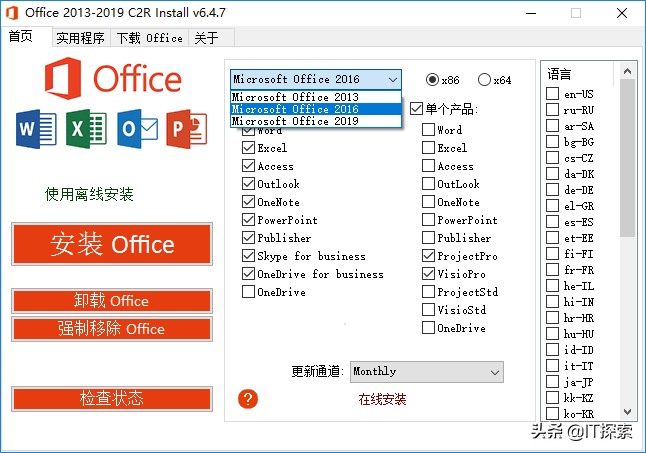Check the ko-KR language
The image size is (646, 453).
tap(552, 413)
